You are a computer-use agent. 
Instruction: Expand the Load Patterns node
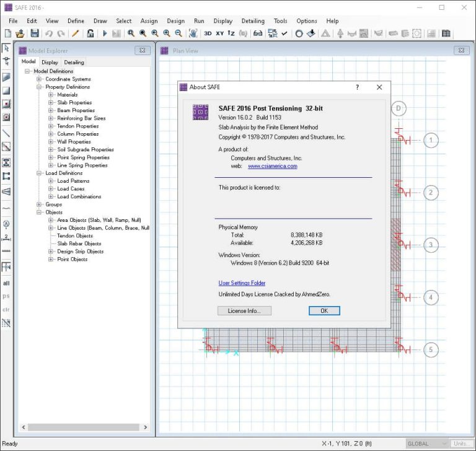click(x=51, y=181)
